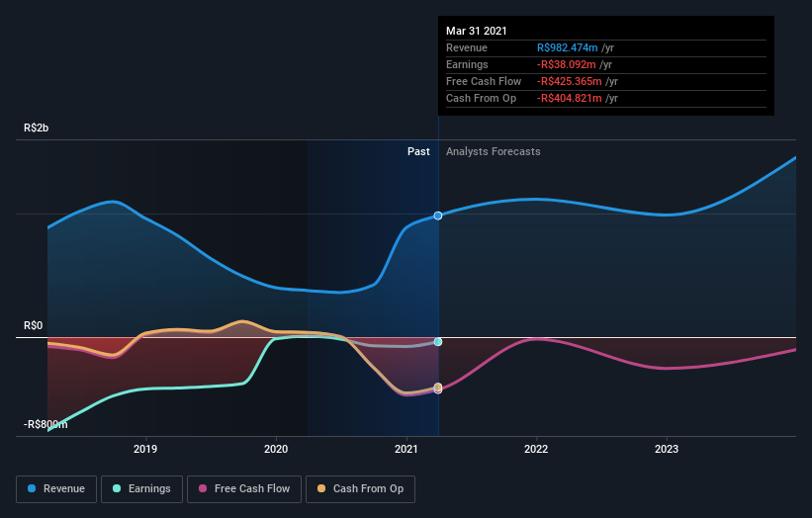Click the Past section label
This screenshot has width=812, height=518.
418,151
